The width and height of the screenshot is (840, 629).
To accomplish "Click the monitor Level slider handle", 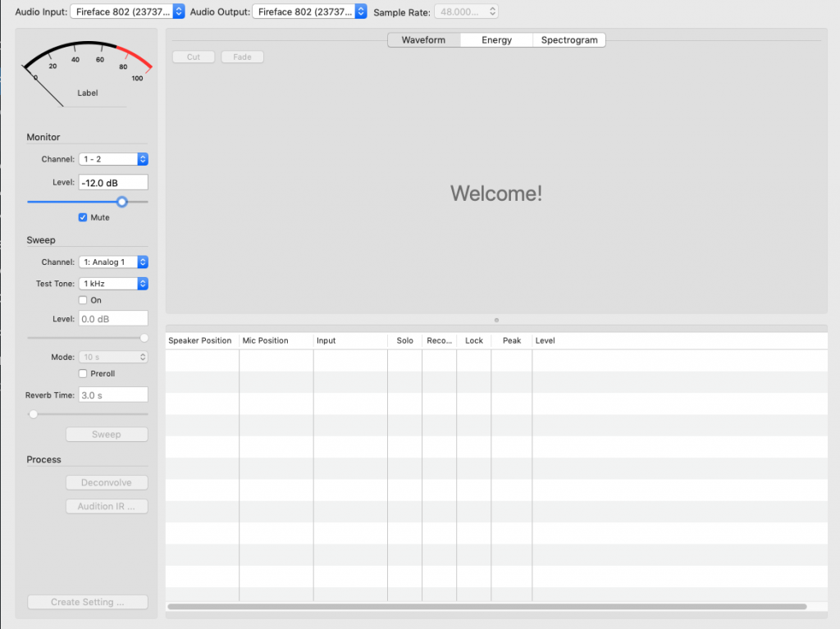I will pos(122,202).
